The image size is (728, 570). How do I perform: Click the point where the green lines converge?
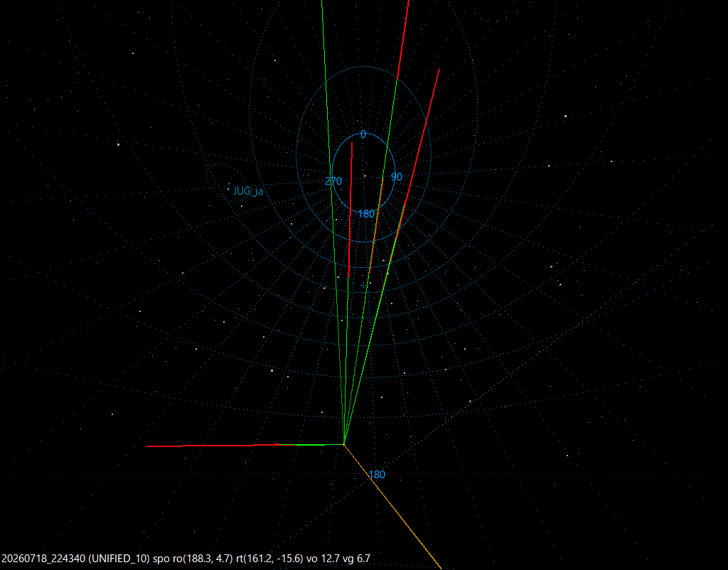pyautogui.click(x=344, y=444)
